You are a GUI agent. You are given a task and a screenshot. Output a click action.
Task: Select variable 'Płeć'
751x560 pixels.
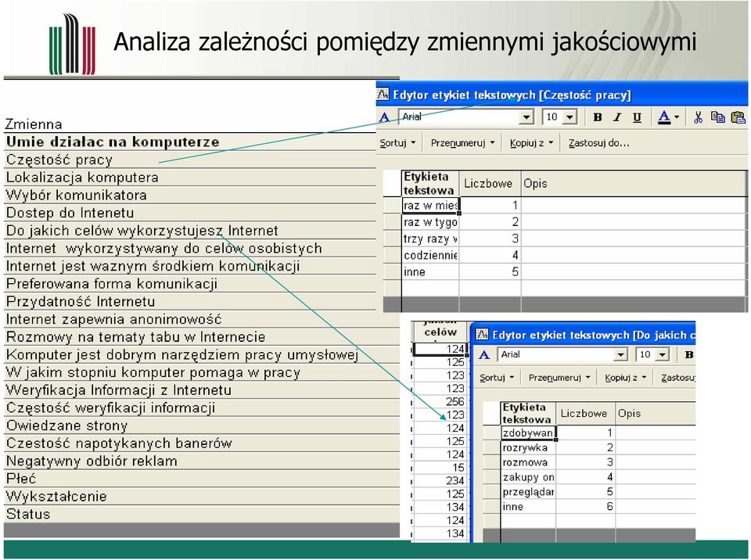202,479
